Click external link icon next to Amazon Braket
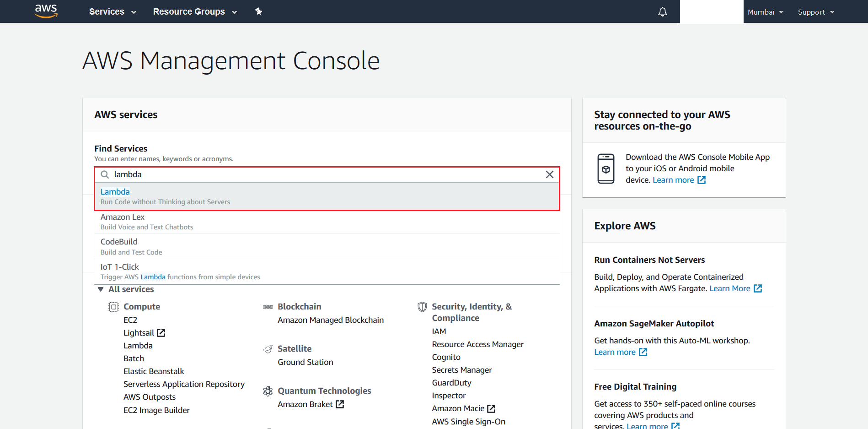The height and width of the screenshot is (429, 868). [x=340, y=404]
